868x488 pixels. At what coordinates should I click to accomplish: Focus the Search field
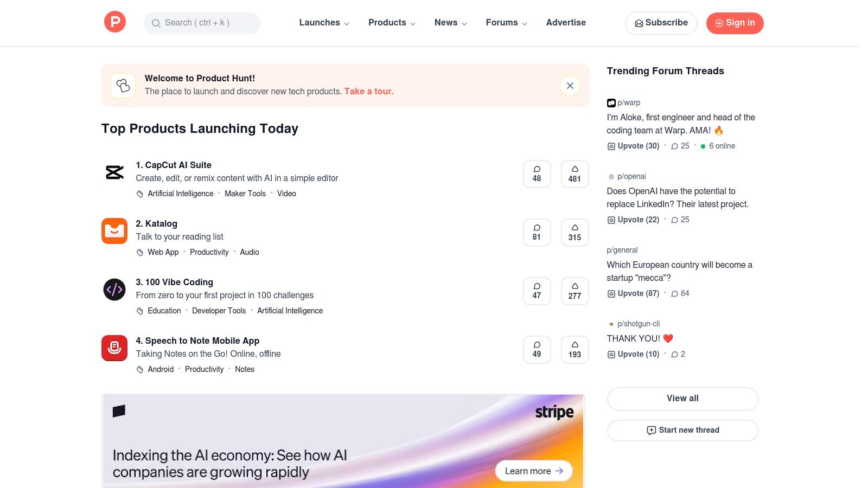(x=202, y=23)
